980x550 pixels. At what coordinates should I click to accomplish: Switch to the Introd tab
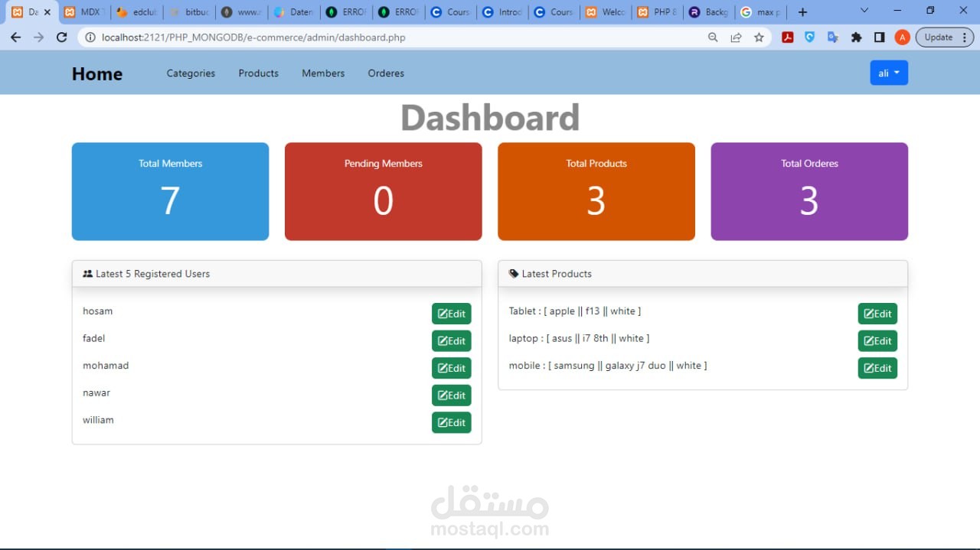pyautogui.click(x=501, y=12)
